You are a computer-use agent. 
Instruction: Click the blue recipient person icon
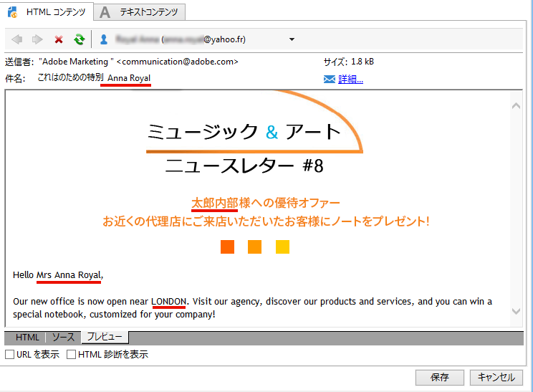click(x=104, y=39)
